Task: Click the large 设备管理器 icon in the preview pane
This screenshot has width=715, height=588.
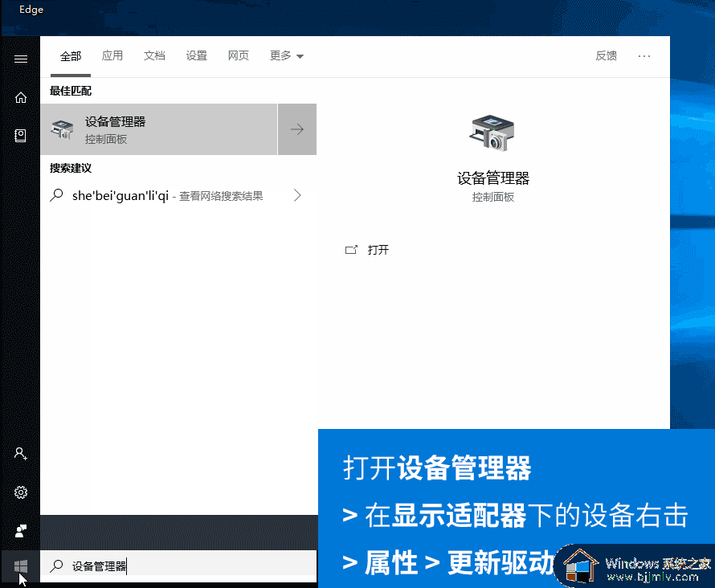Action: pos(492,133)
